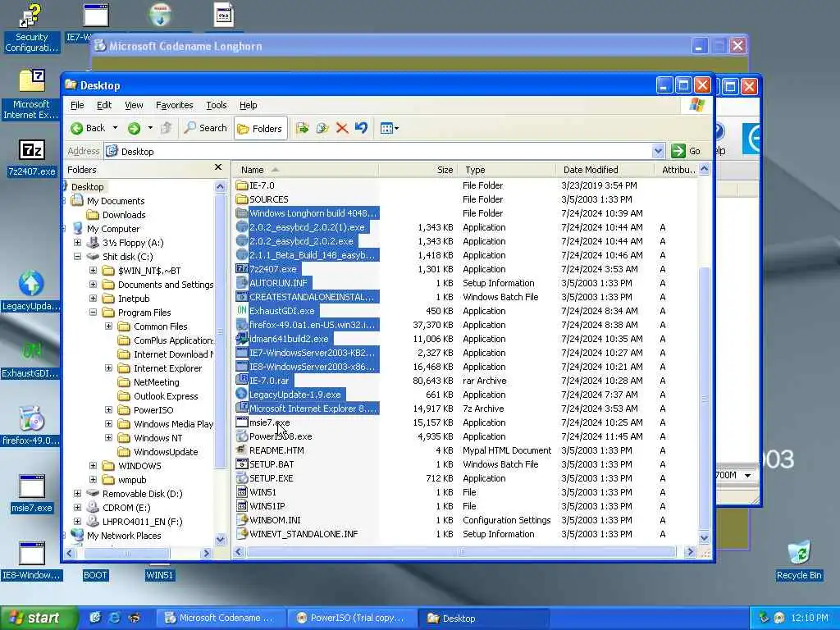Click the Go button
This screenshot has width=840, height=630.
coord(686,151)
